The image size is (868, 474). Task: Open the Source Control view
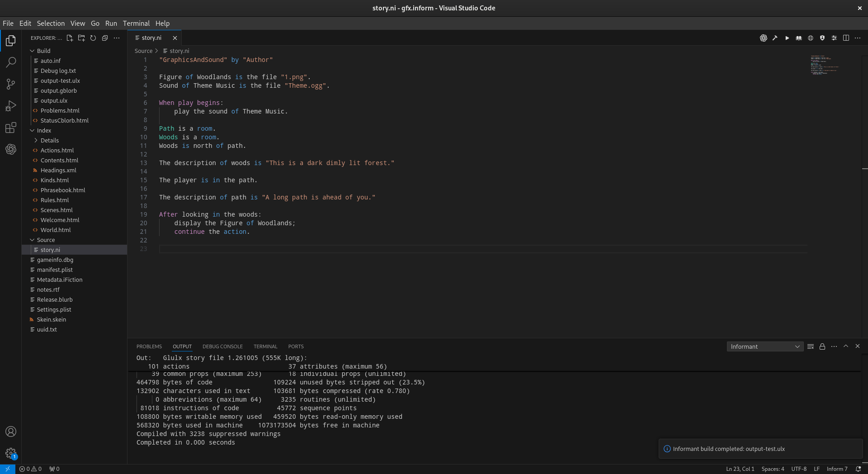click(11, 84)
